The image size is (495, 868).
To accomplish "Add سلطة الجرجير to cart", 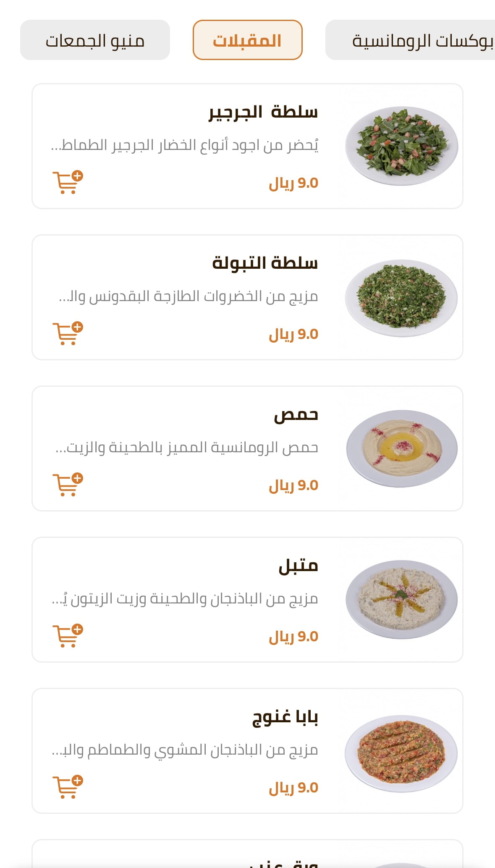I will point(67,182).
